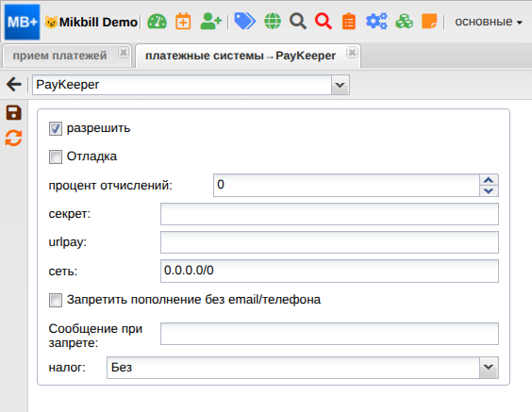Click the green cubes icon
532x412 pixels.
(404, 22)
